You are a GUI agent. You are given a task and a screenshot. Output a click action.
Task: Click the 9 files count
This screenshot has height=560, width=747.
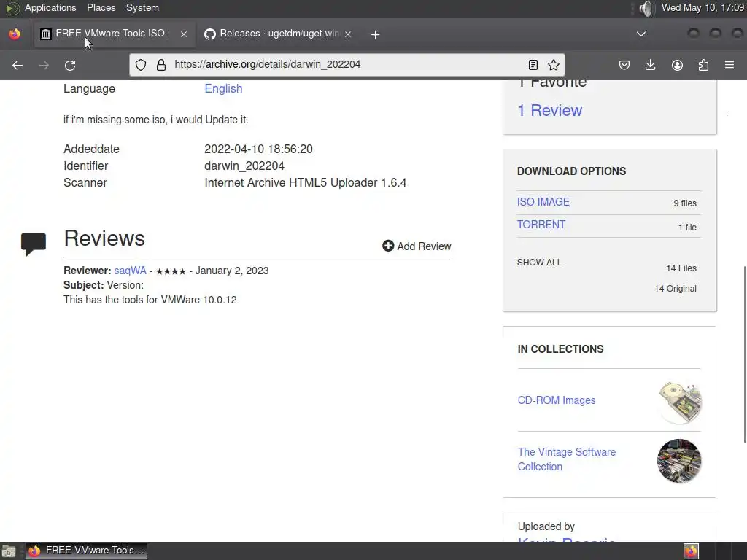[685, 203]
